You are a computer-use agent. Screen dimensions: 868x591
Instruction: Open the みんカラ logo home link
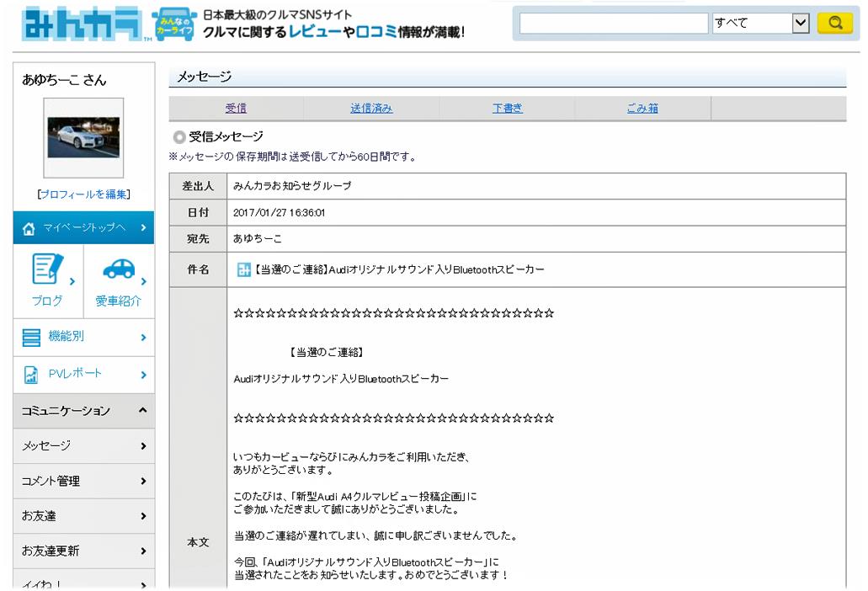[x=82, y=25]
